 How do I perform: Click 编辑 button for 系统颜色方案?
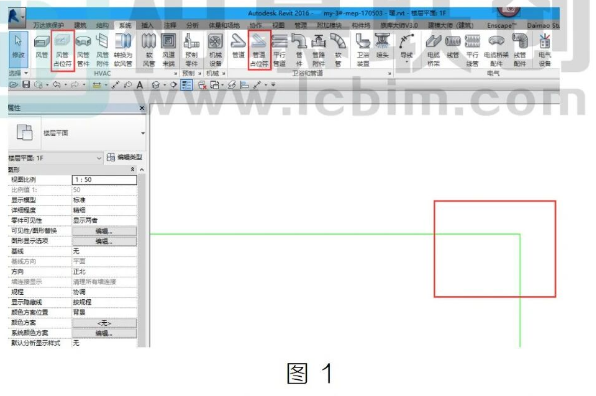click(104, 333)
